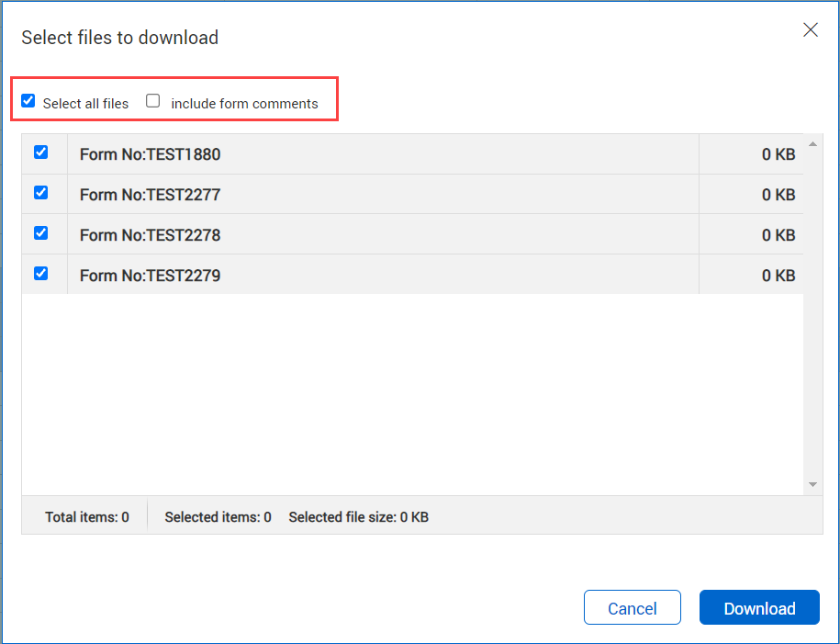Select the Form No:TEST2277 row label

pos(150,195)
